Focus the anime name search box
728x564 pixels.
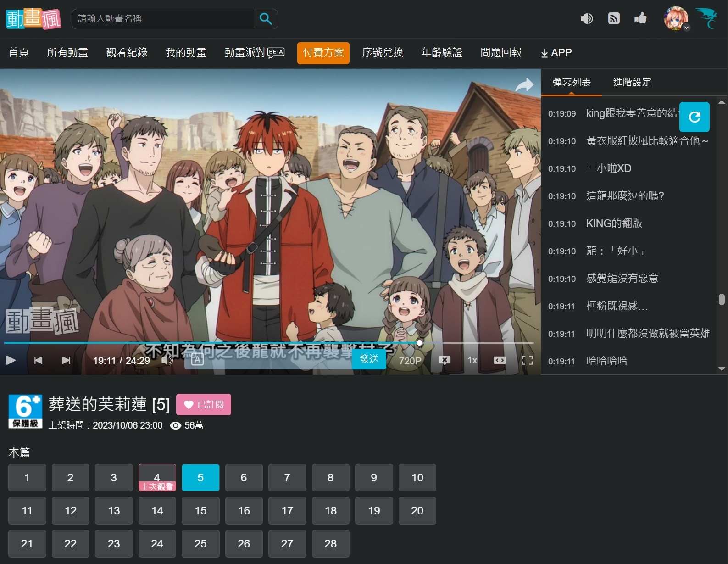tap(163, 19)
